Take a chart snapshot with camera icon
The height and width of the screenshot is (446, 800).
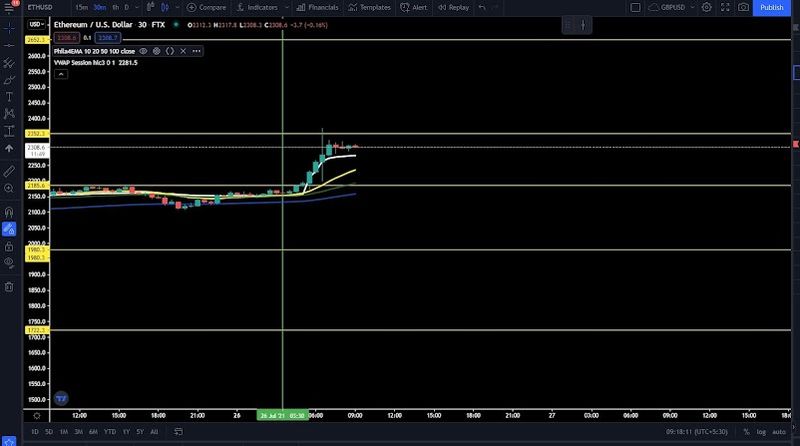coord(743,7)
